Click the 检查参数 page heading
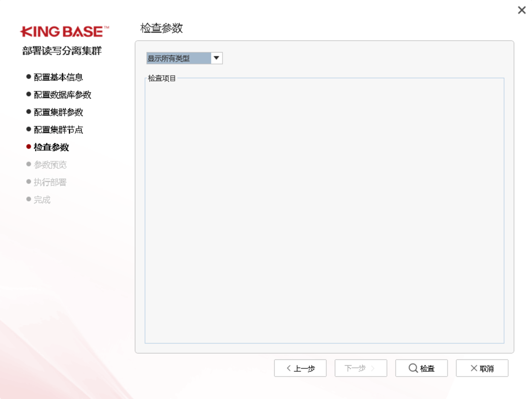The width and height of the screenshot is (532, 399). coord(162,29)
